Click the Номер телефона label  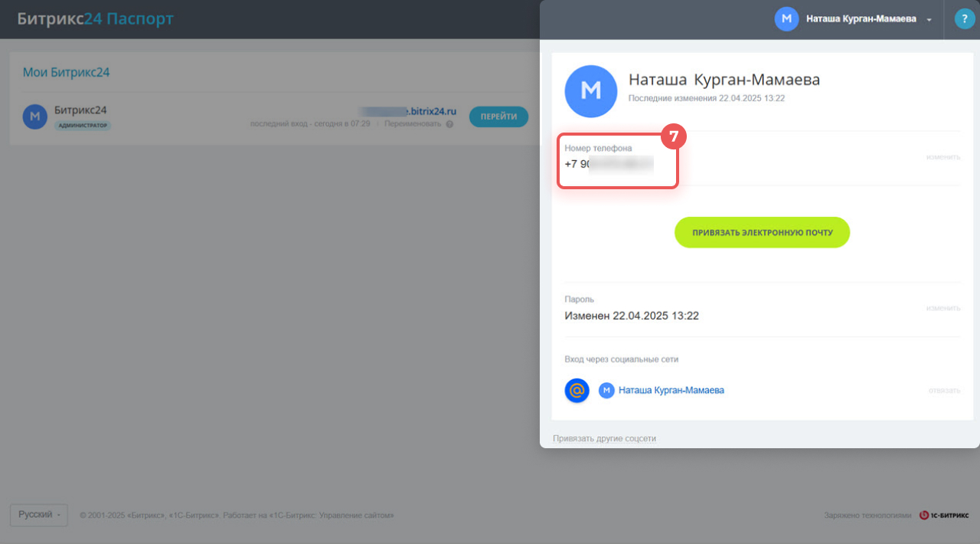click(x=599, y=148)
